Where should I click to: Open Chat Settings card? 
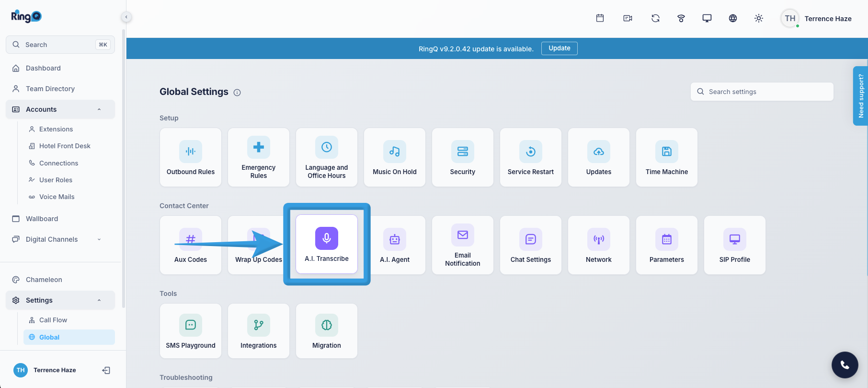tap(531, 245)
